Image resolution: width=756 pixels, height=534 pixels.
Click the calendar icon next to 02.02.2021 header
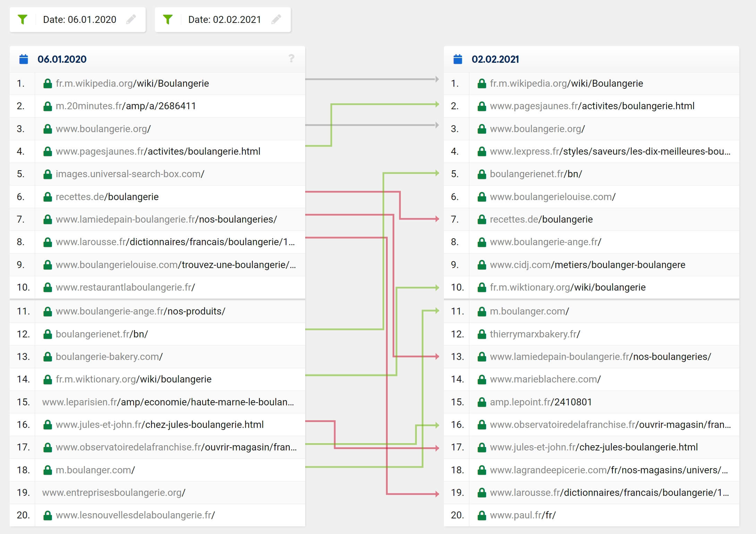[x=458, y=59]
